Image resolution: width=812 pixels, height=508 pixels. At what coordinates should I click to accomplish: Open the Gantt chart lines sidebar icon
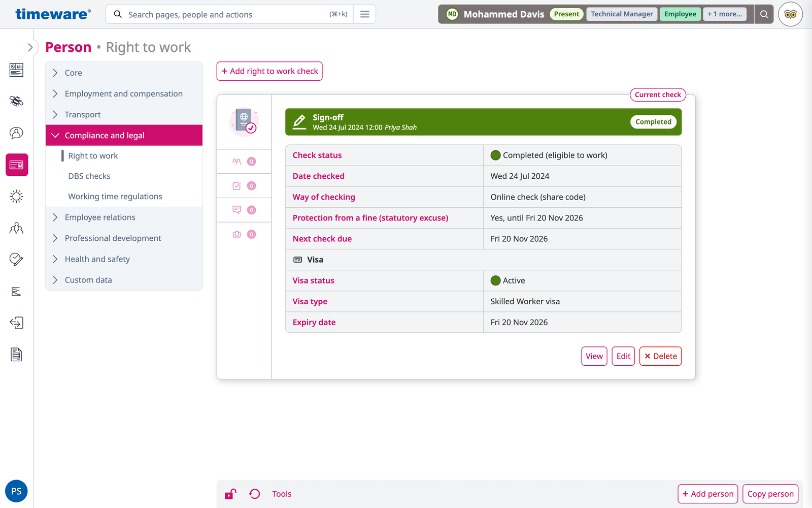tap(16, 292)
